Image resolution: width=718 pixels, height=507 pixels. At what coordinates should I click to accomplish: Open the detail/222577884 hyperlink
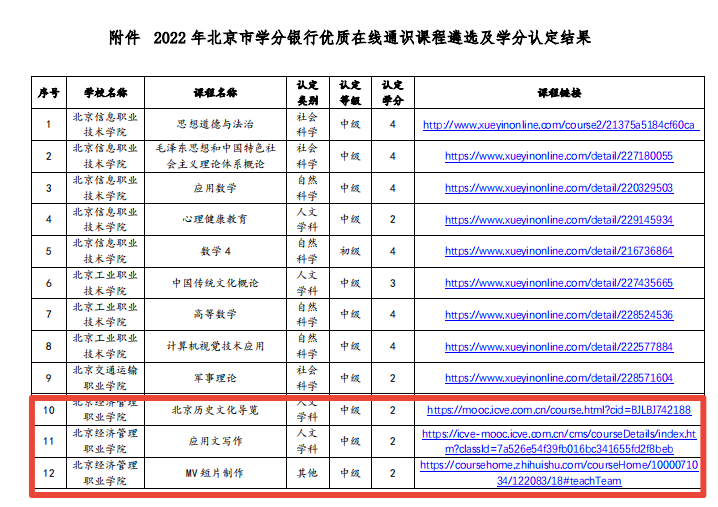[x=559, y=347]
